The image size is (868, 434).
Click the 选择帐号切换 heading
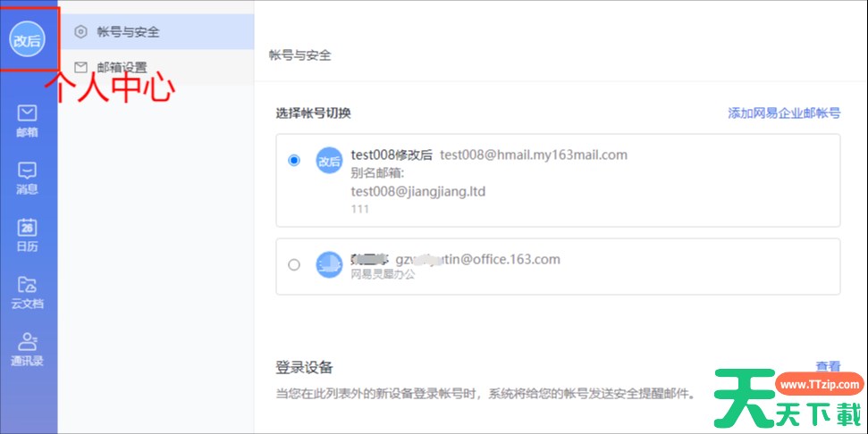(314, 113)
